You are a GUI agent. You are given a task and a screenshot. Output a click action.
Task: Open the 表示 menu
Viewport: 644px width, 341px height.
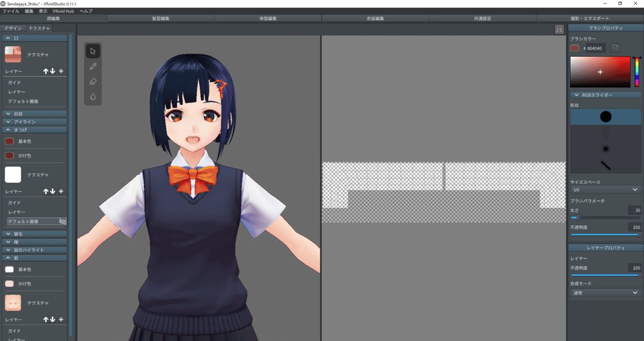click(43, 11)
